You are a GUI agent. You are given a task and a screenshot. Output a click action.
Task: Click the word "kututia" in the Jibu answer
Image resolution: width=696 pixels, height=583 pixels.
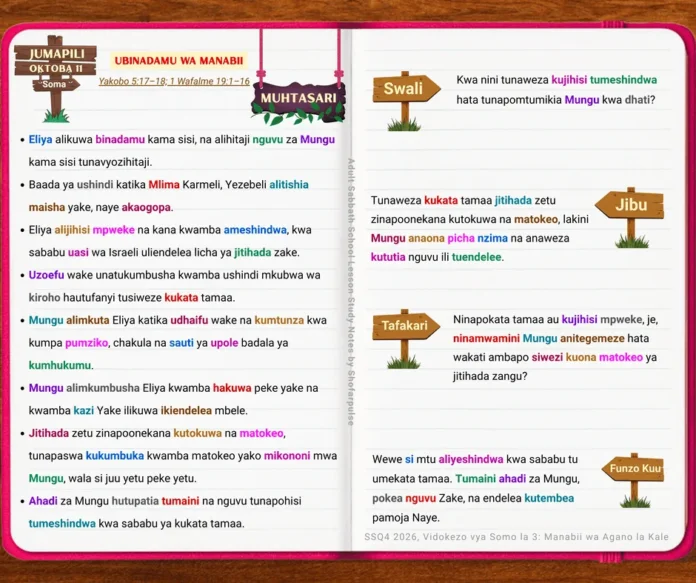tap(388, 257)
